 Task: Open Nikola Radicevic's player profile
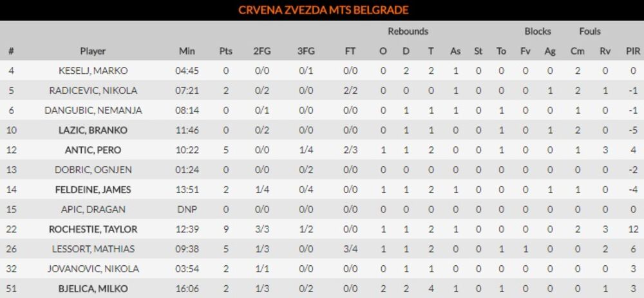93,91
